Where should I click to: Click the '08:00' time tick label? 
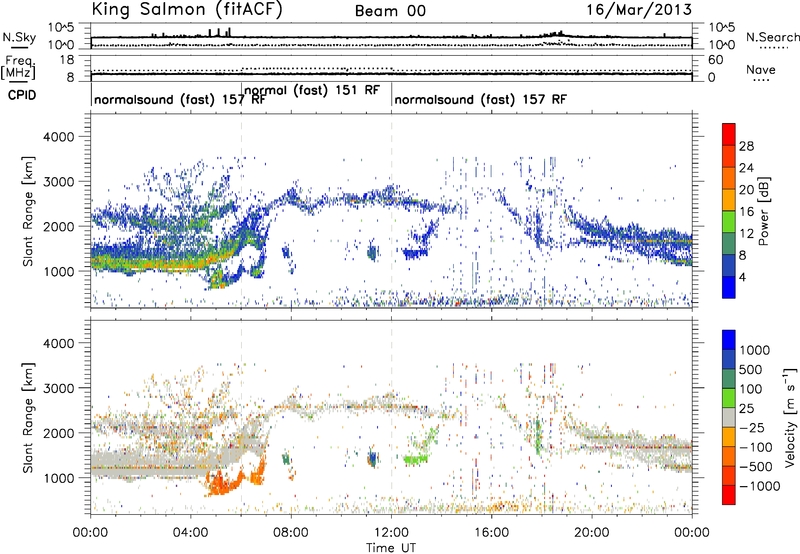291,533
